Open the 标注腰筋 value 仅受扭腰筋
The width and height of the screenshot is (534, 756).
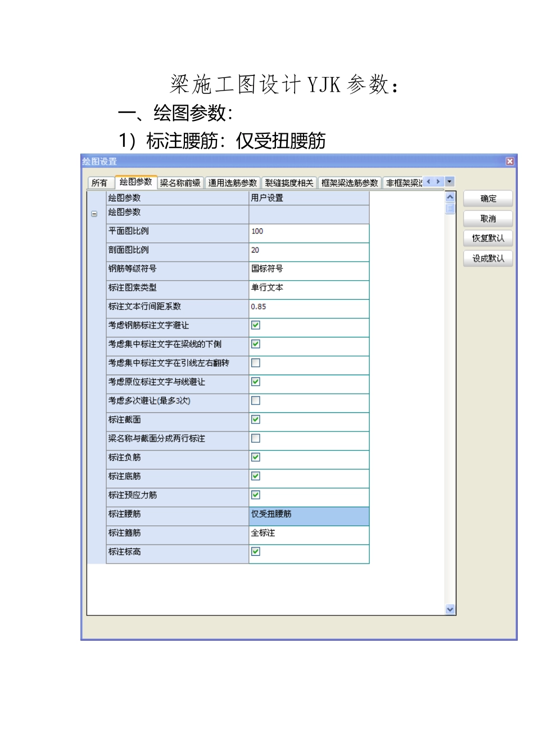[309, 516]
